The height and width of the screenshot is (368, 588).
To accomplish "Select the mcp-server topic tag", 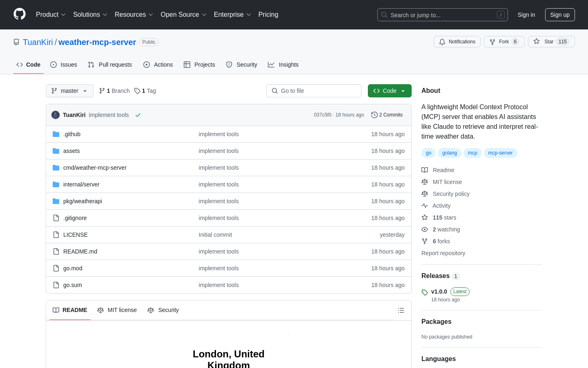I will click(x=500, y=153).
